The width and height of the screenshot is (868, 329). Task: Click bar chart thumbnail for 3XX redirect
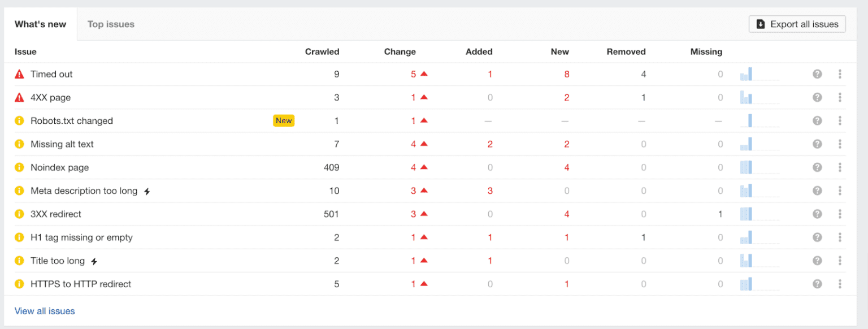pos(759,214)
